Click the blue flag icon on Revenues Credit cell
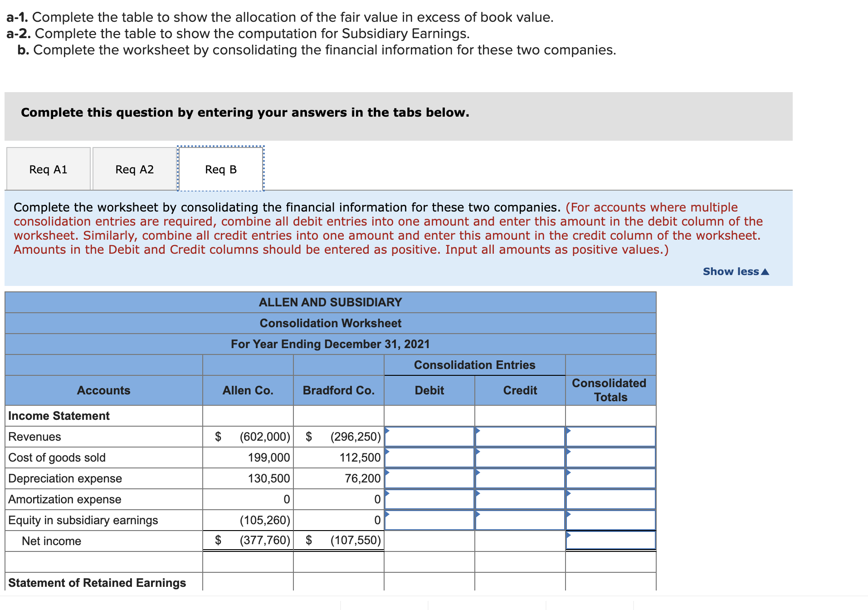The width and height of the screenshot is (868, 610). (x=477, y=432)
